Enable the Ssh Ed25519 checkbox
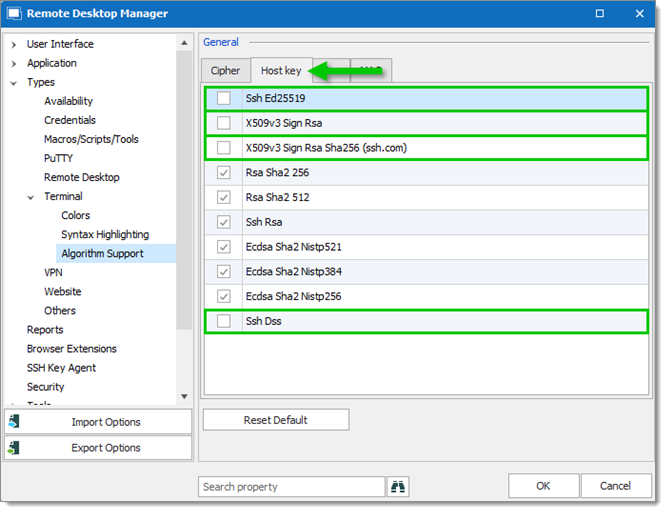The height and width of the screenshot is (512, 666). click(x=223, y=98)
